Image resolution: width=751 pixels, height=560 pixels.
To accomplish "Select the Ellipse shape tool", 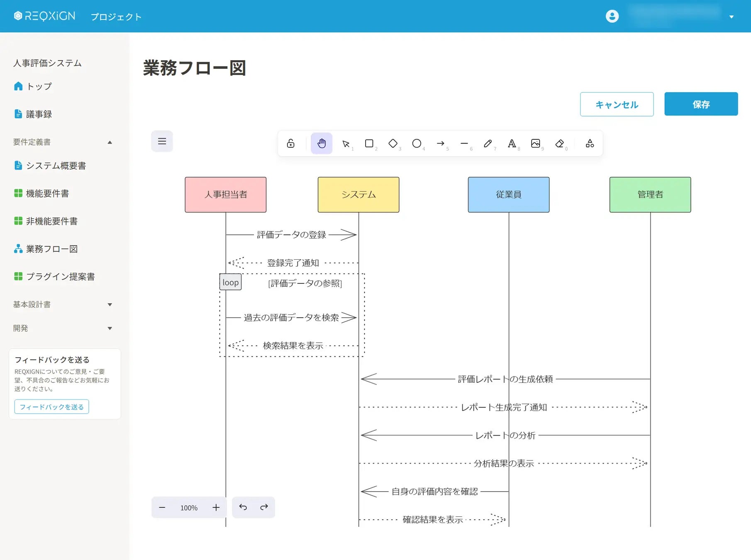I will [417, 144].
